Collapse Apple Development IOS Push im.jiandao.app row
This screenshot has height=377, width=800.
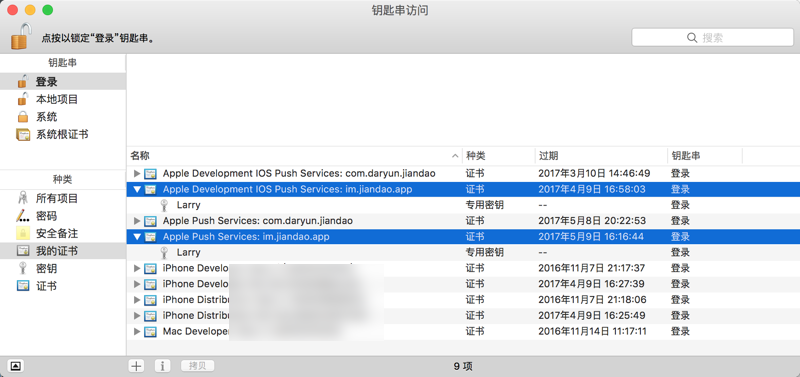coord(136,189)
